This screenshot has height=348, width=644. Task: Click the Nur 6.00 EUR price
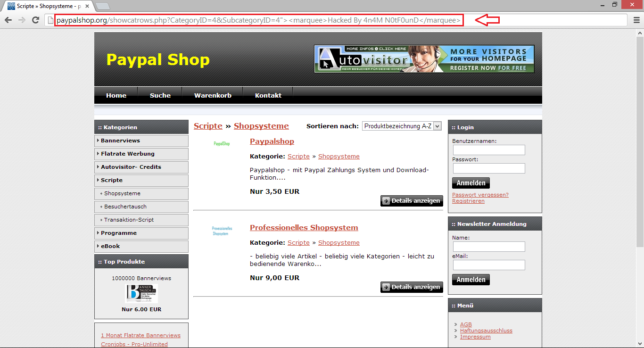pyautogui.click(x=141, y=309)
